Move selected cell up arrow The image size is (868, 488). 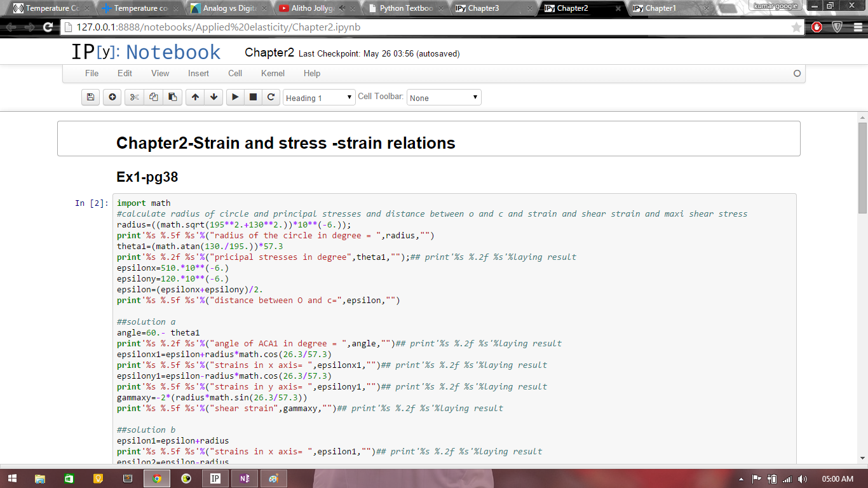[x=195, y=97]
